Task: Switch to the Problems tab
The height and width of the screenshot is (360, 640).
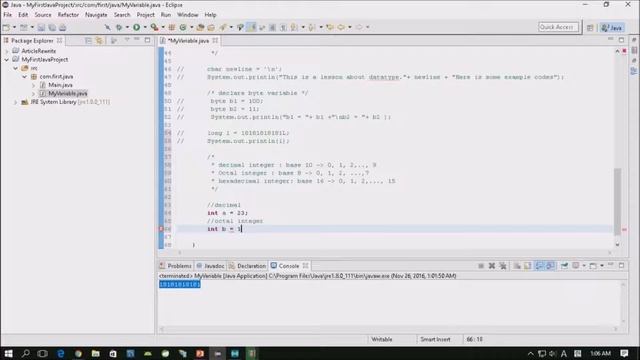Action: [176, 266]
